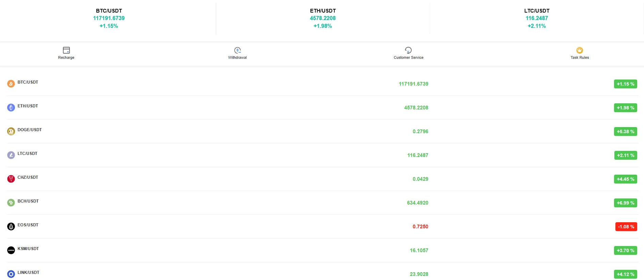
Task: Open Customer Service via its icon
Action: pyautogui.click(x=408, y=50)
